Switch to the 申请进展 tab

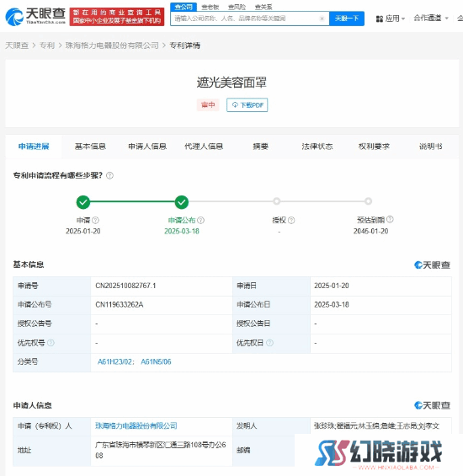pos(34,147)
